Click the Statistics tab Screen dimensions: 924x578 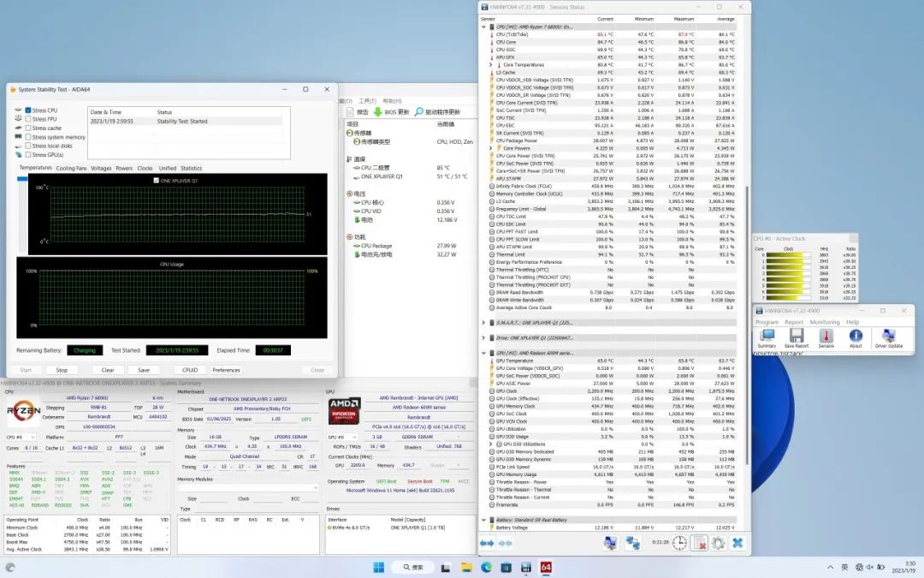point(191,168)
